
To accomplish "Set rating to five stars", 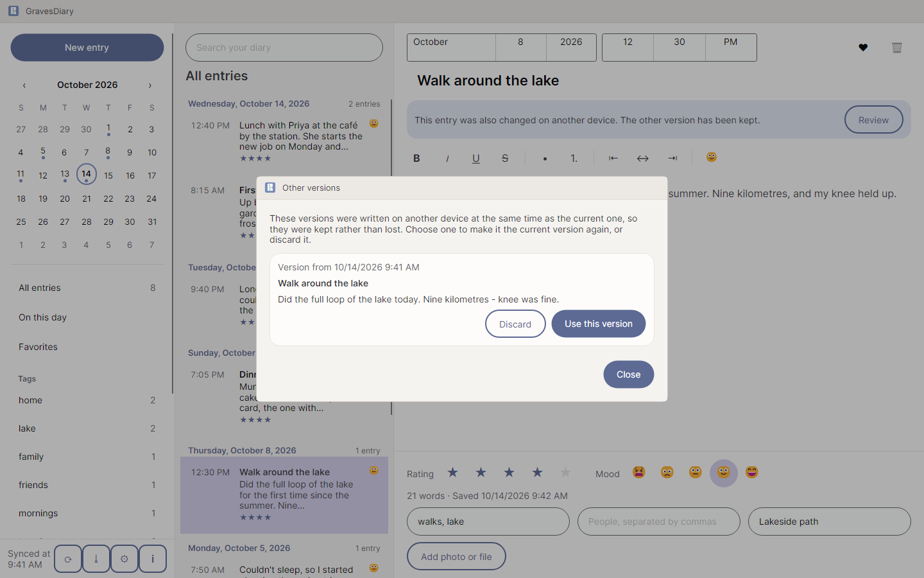I will coord(565,473).
